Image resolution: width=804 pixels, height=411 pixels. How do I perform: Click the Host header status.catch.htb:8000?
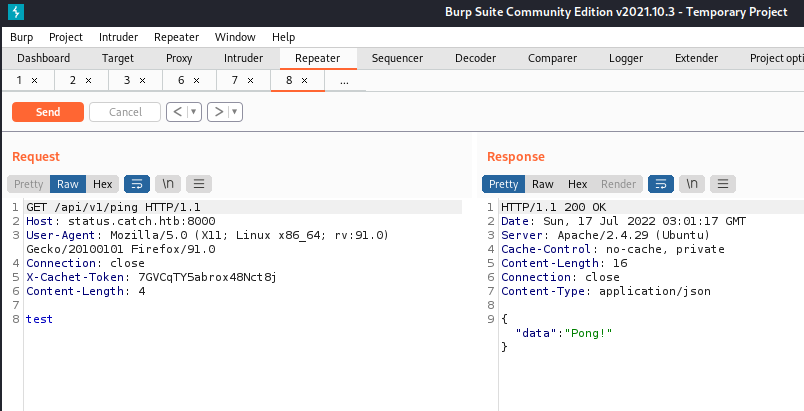[120, 221]
